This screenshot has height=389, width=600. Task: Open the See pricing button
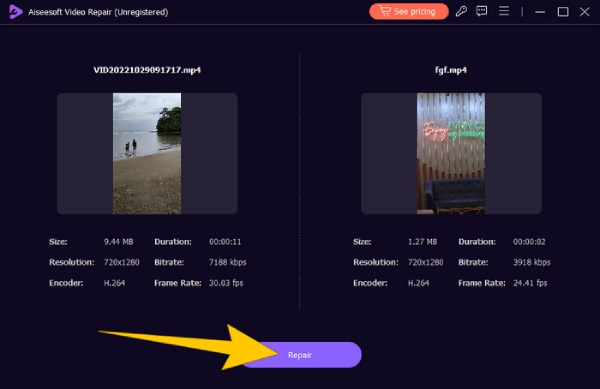[x=409, y=11]
